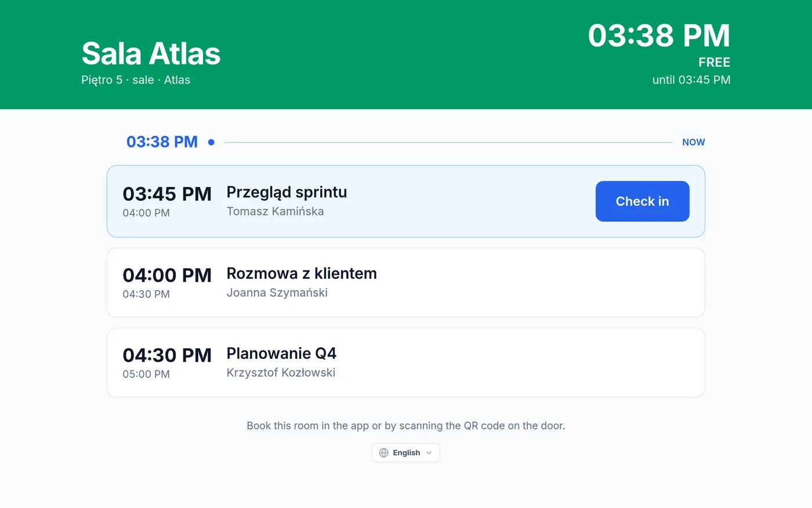
Task: Select the Przegląd sprintu meeting title
Action: (x=287, y=192)
